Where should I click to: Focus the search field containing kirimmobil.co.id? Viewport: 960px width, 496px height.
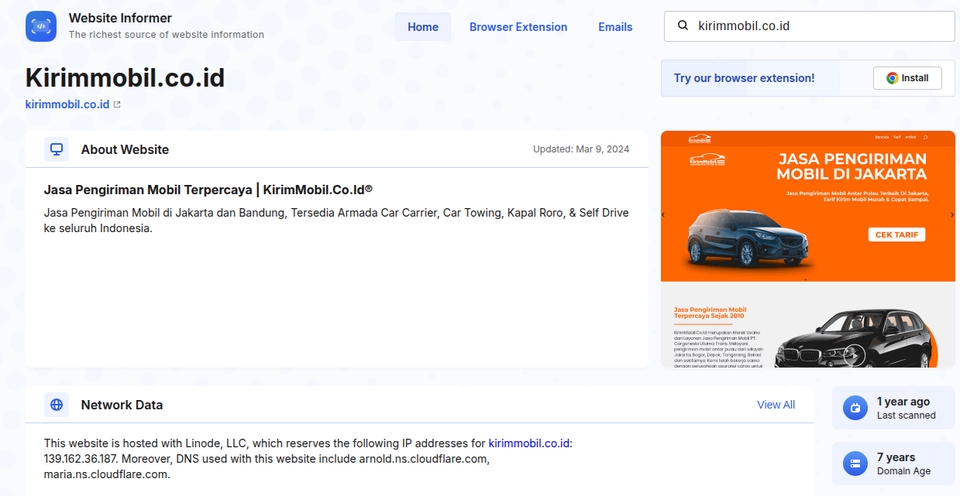coord(809,26)
